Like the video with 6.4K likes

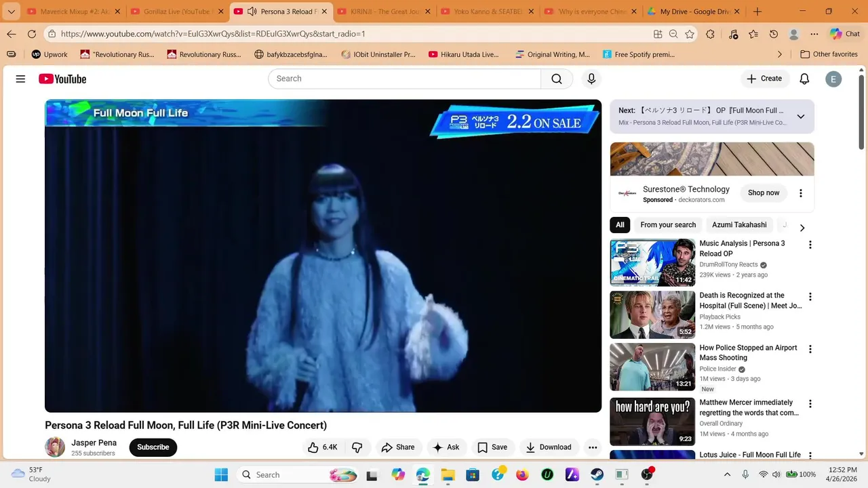323,447
